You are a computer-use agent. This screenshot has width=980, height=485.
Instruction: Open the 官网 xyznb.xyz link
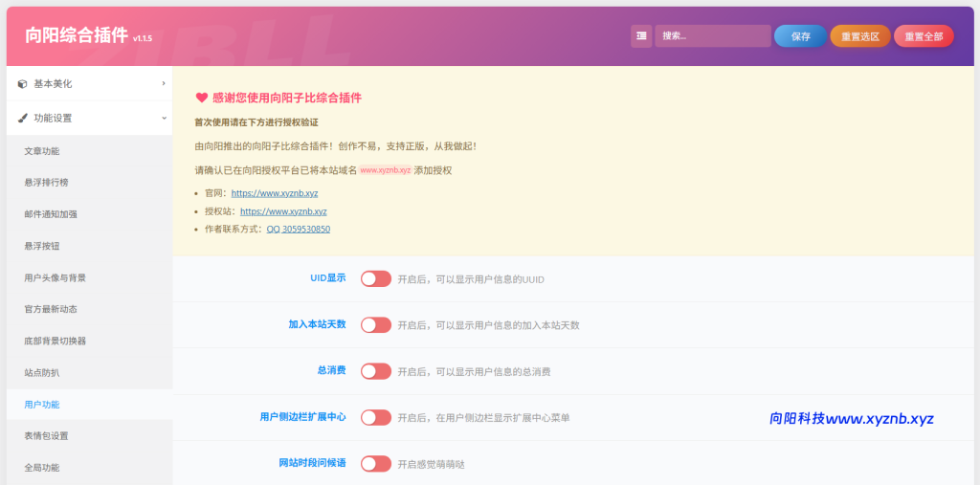pyautogui.click(x=275, y=194)
